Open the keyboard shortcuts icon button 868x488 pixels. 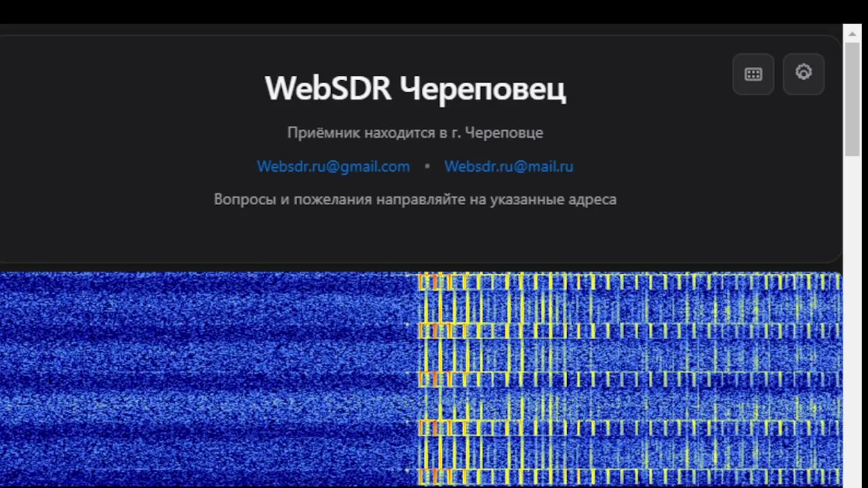753,74
